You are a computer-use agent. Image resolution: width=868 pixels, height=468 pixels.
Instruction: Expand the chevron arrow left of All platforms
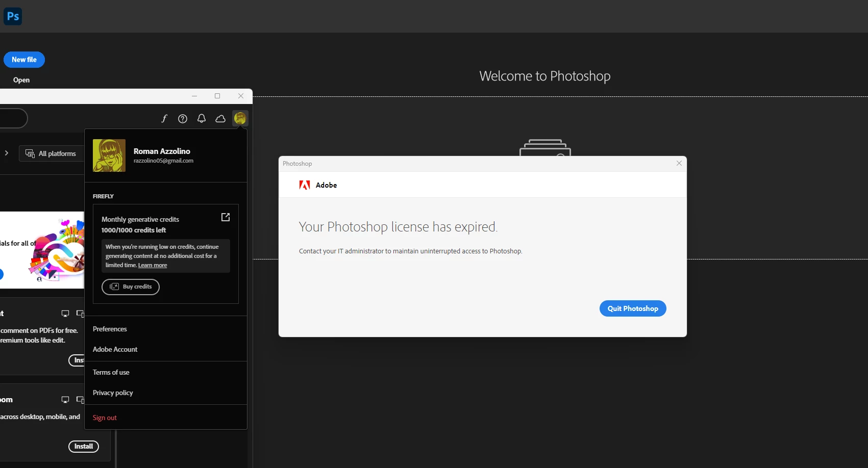[7, 153]
